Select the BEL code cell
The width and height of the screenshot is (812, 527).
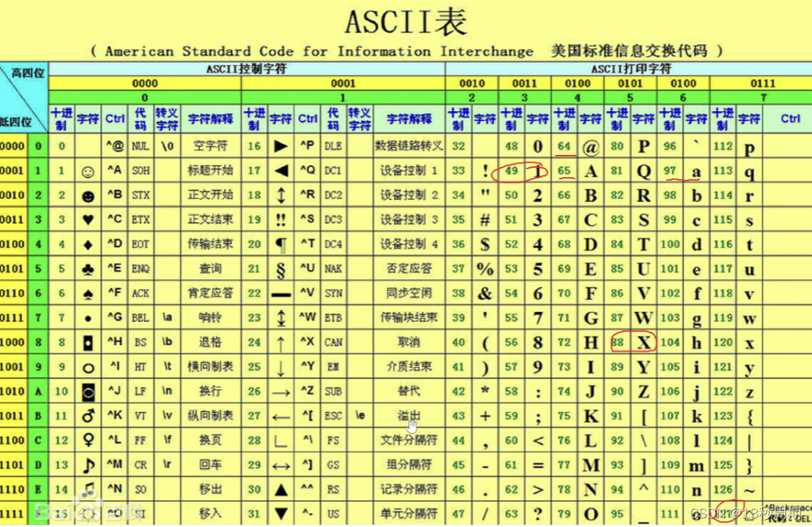tap(141, 318)
